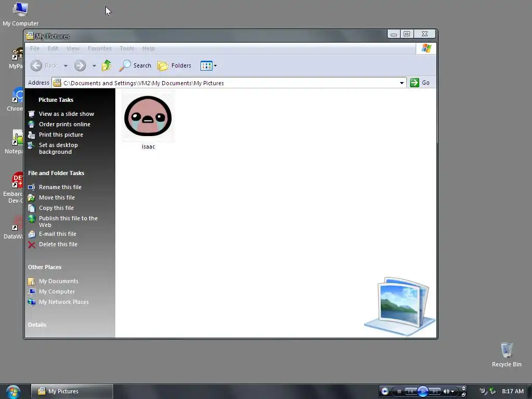
Task: Open the Edit menu
Action: point(52,48)
